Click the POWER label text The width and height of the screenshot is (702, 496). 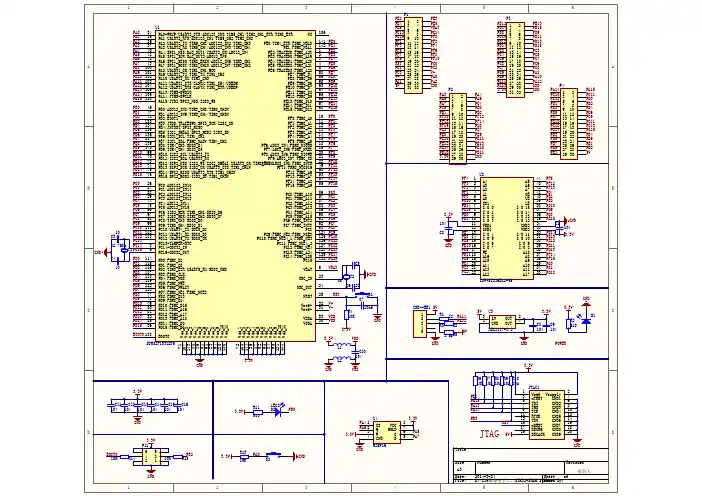point(560,343)
